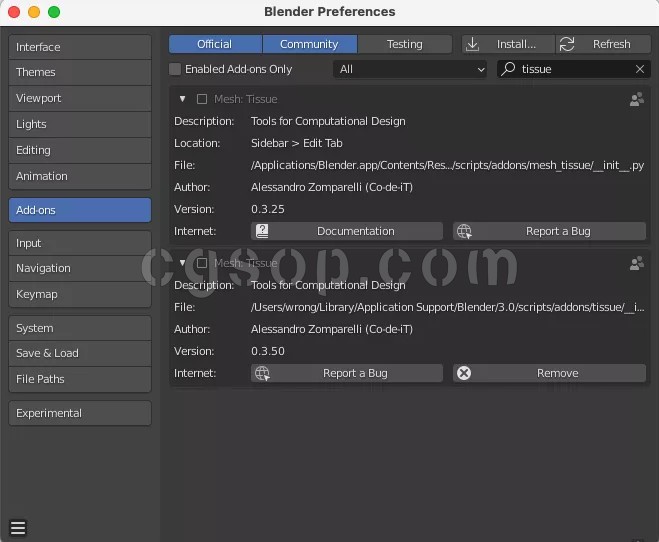Click into the tissue search field
The width and height of the screenshot is (659, 542).
574,69
